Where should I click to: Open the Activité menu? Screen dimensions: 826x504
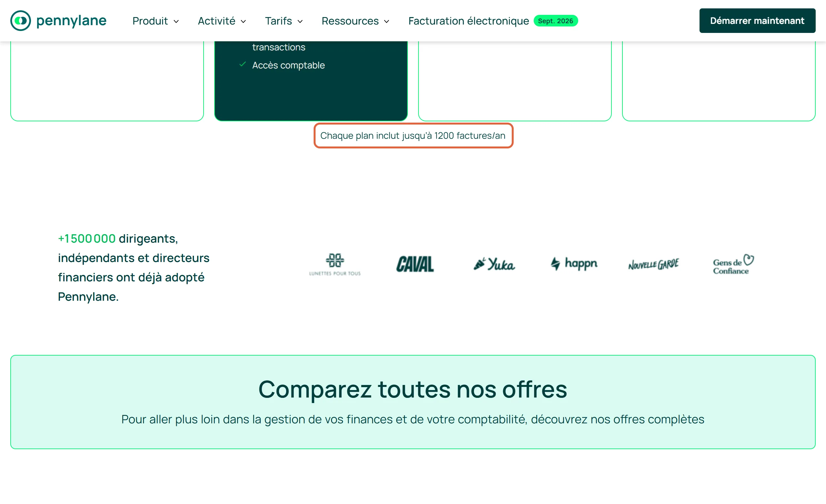click(217, 21)
